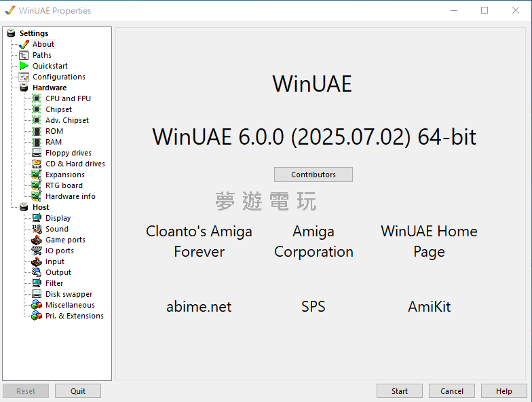Click the CPU and FPU chip icon

(x=37, y=99)
